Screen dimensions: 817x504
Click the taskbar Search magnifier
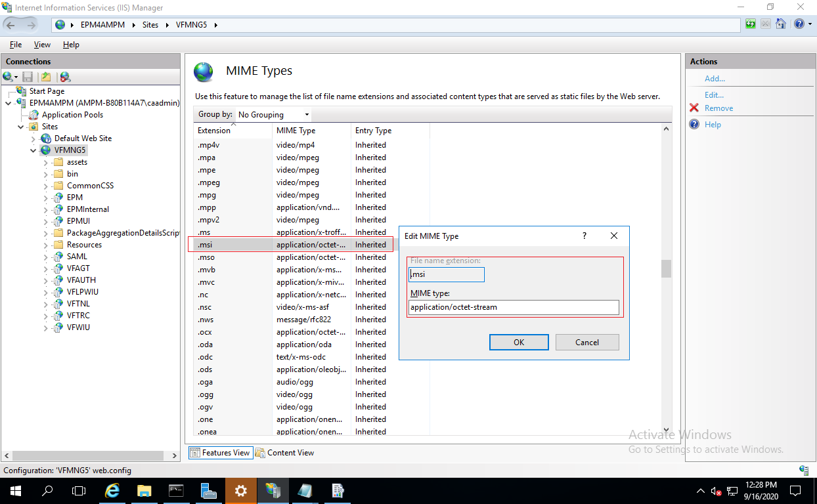pyautogui.click(x=47, y=490)
